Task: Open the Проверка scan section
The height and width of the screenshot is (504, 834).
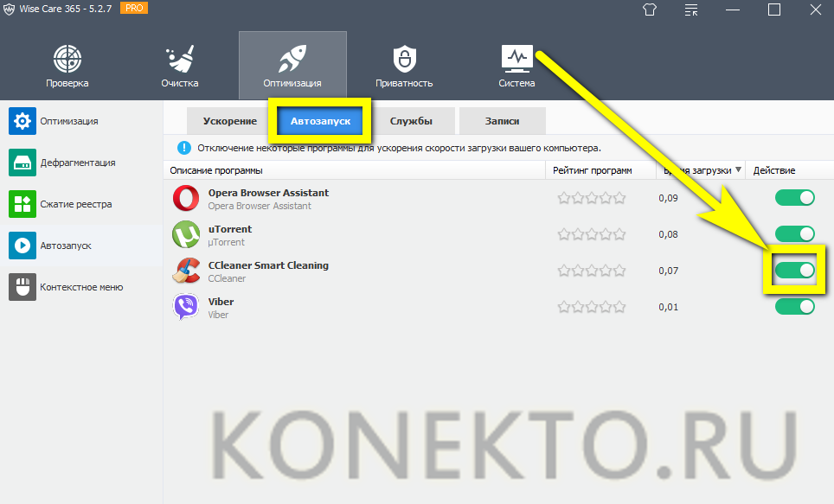Action: (67, 65)
